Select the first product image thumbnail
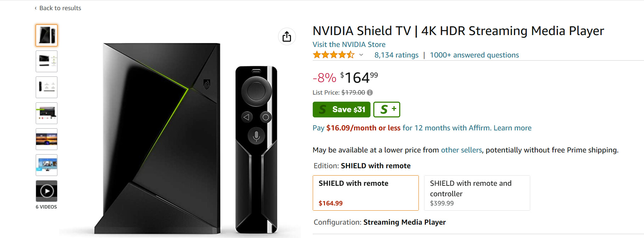Screen dimensions: 644x238 point(47,35)
